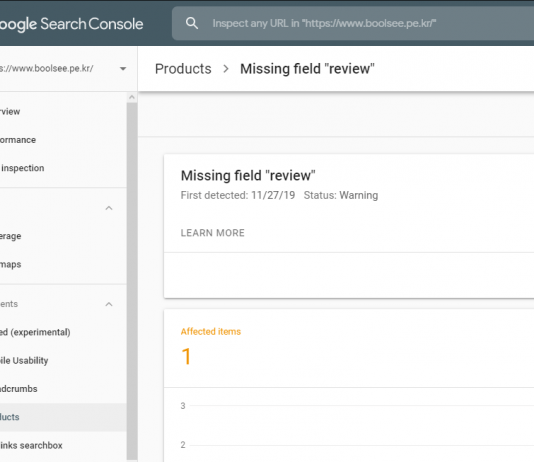Open Speed (experimental) report
The image size is (534, 462).
35,332
